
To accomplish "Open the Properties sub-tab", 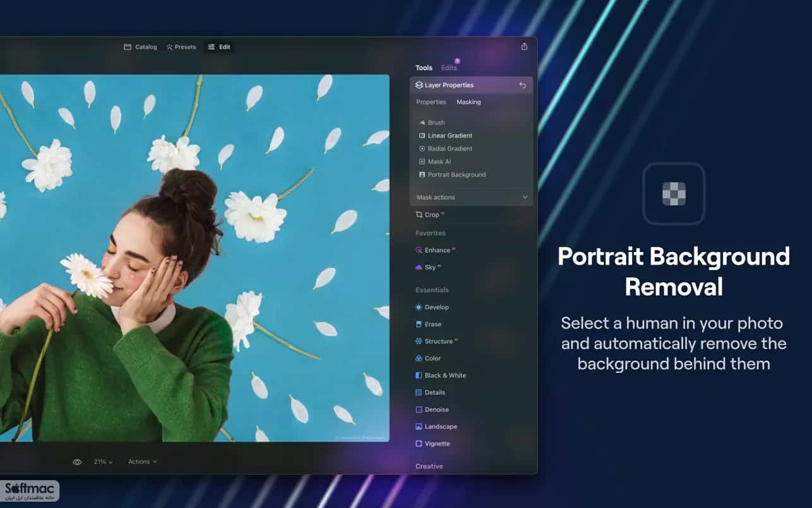I will coord(431,102).
